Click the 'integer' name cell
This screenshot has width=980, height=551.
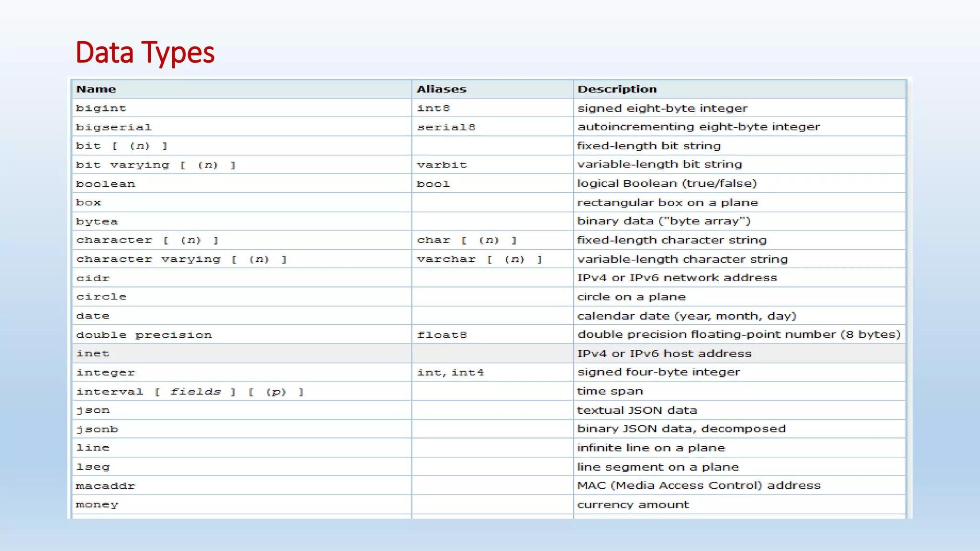point(241,372)
